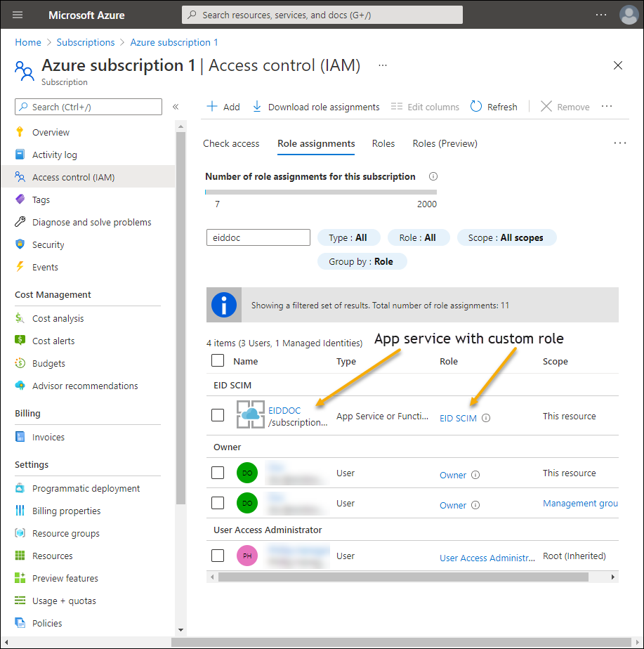Viewport: 644px width, 649px height.
Task: Open Cost analysis from sidebar
Action: [58, 318]
